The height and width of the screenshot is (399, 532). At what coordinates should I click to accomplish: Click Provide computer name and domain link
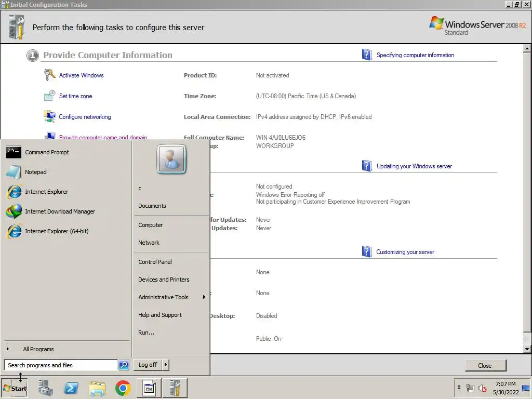[x=103, y=137]
